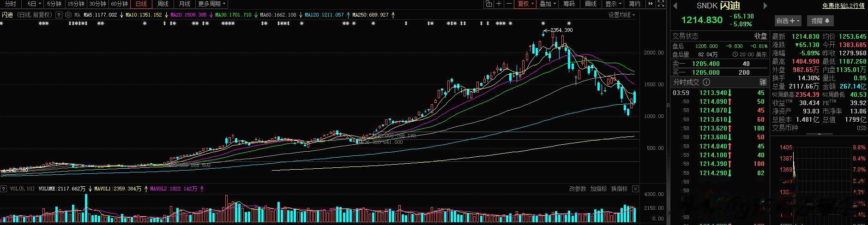
Task: Close the VOL indicator panel
Action: 635,189
